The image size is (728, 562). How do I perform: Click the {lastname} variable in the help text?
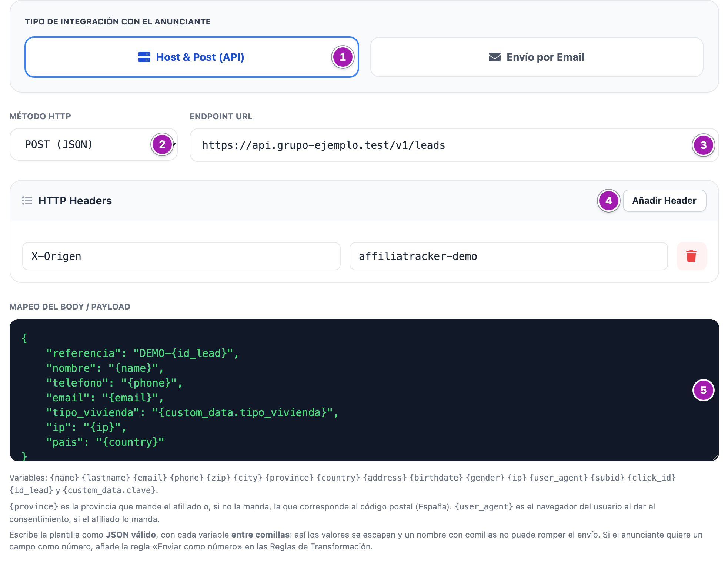[106, 478]
